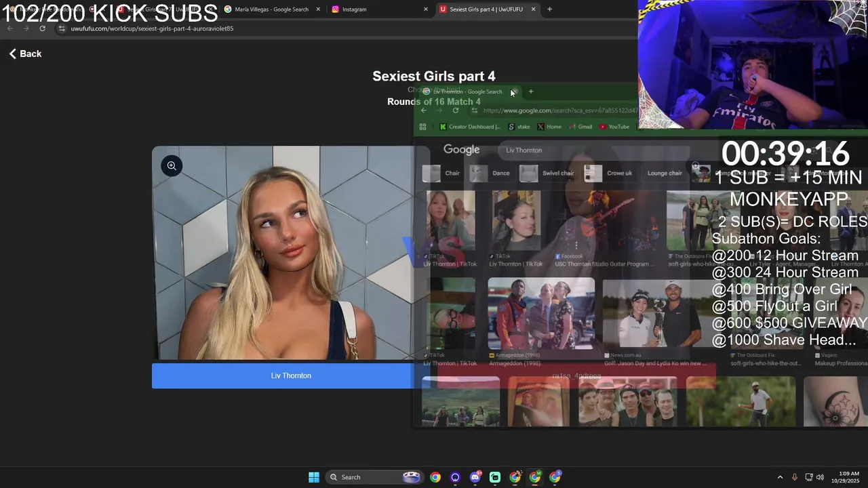Open the YouTube bookmark

click(614, 127)
